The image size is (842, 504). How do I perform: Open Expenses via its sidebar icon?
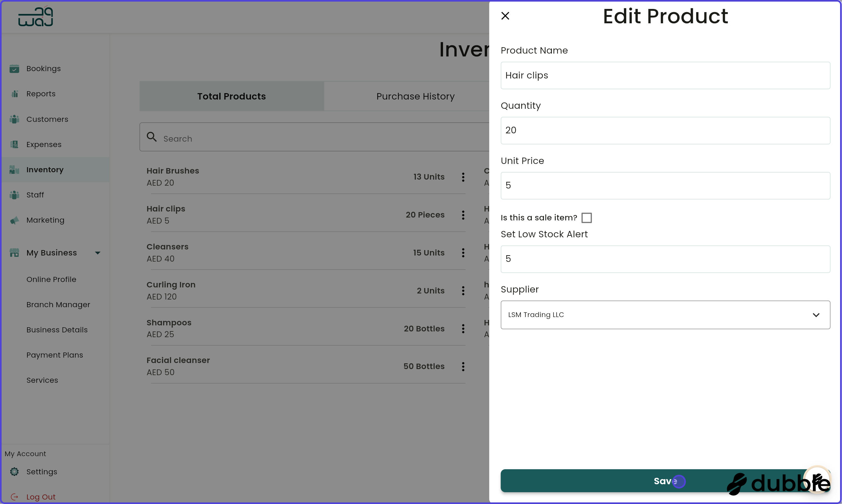tap(15, 144)
